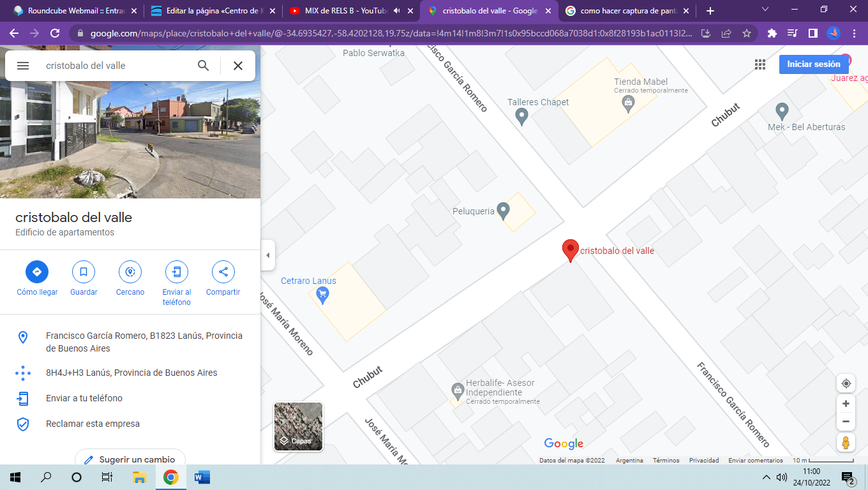Click the Iniciar sesión button
The height and width of the screenshot is (490, 868).
tap(814, 64)
